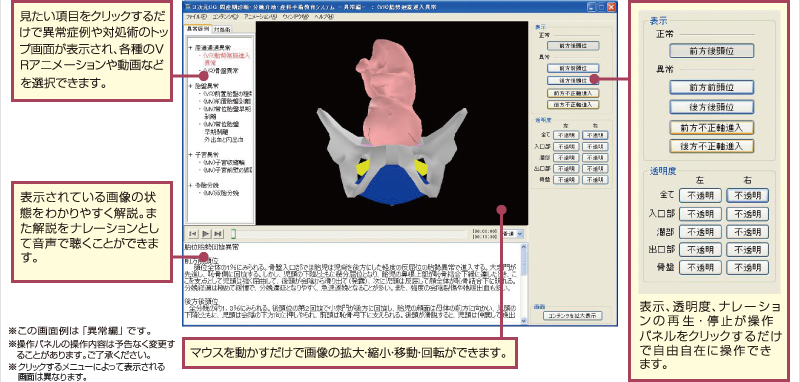
Task: Click 前方前頭位 button in the enlarged panel
Action: (x=712, y=87)
